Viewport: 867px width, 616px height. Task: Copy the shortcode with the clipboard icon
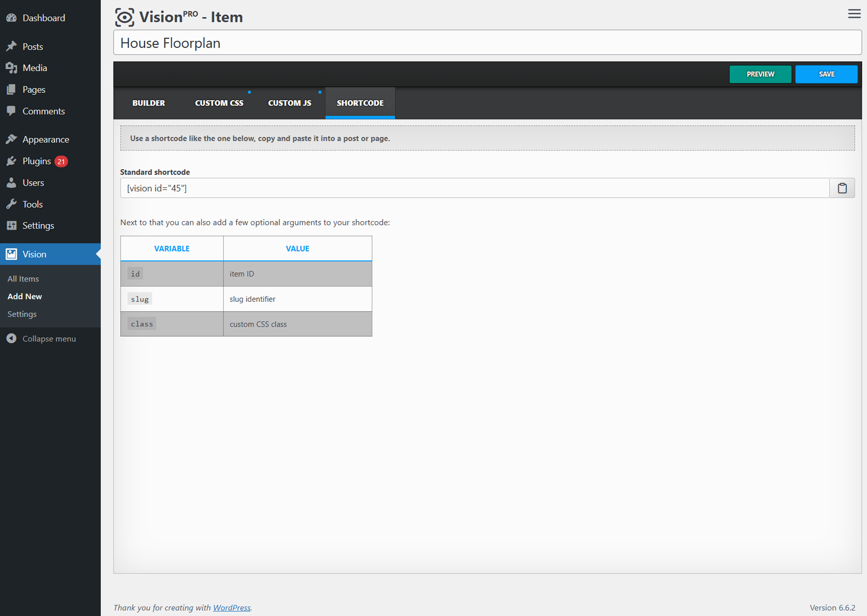(x=842, y=188)
